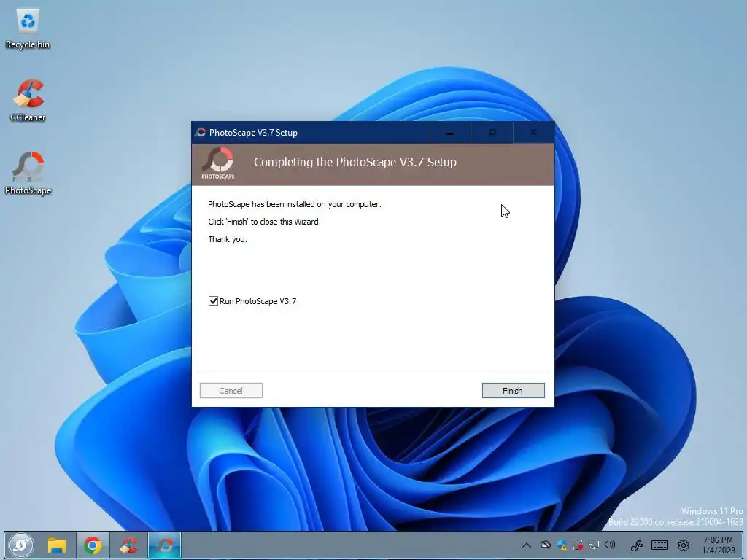This screenshot has height=560, width=747.
Task: Click "Click 'Finish' to close this Wizard" text
Action: click(264, 222)
